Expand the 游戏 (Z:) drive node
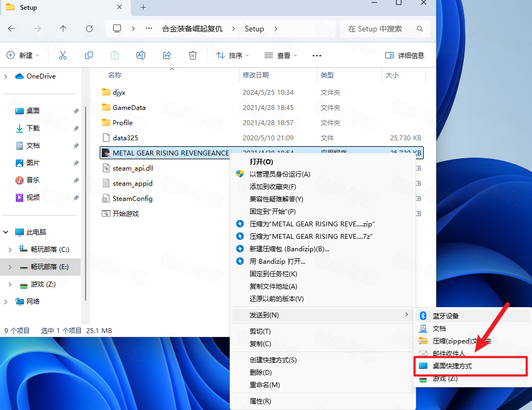The width and height of the screenshot is (532, 410). [x=10, y=284]
